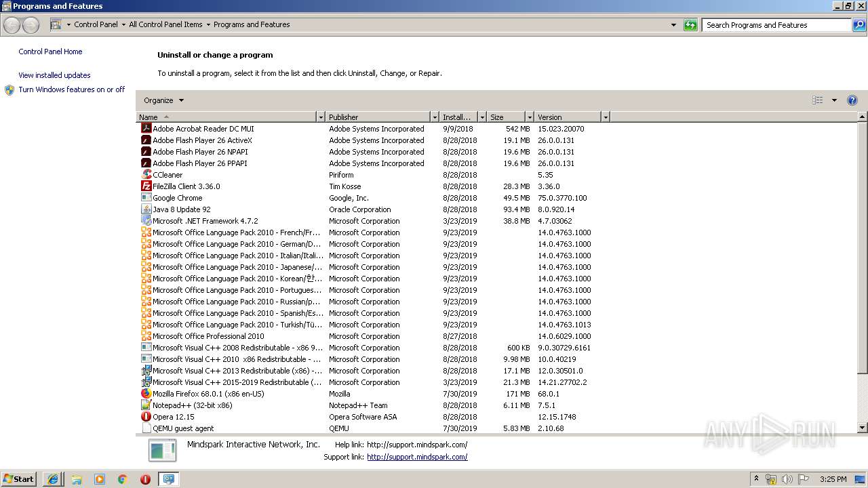Click the Google Chrome list icon
868x488 pixels.
pos(146,198)
